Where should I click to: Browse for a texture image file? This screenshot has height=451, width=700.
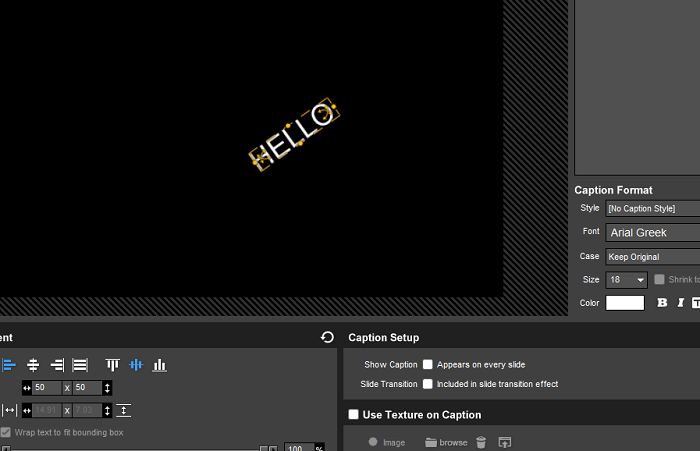(x=446, y=443)
